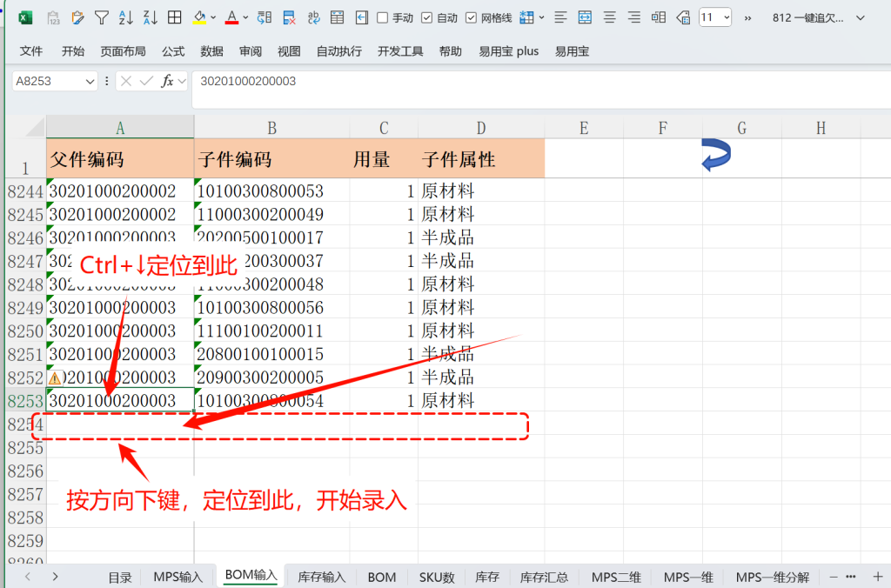Switch to the SKU数 sheet tab
Screen dimensions: 891x588
coord(437,578)
